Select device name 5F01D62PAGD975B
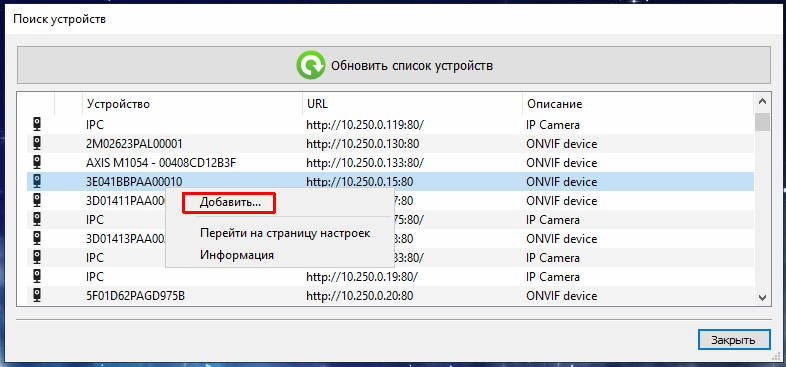The image size is (786, 367). point(135,296)
